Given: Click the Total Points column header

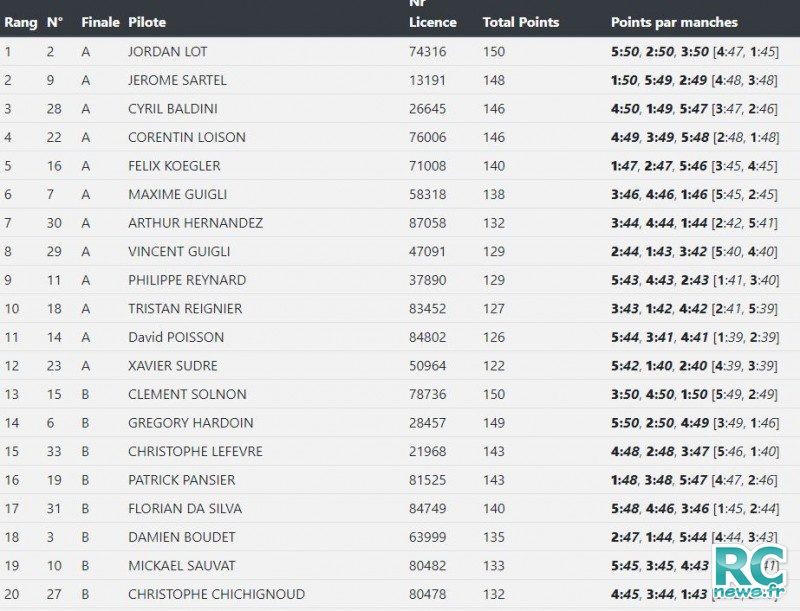Looking at the screenshot, I should click(x=521, y=22).
